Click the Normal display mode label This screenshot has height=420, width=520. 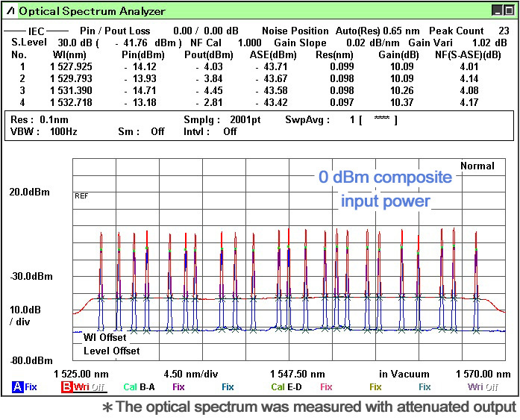pyautogui.click(x=477, y=166)
